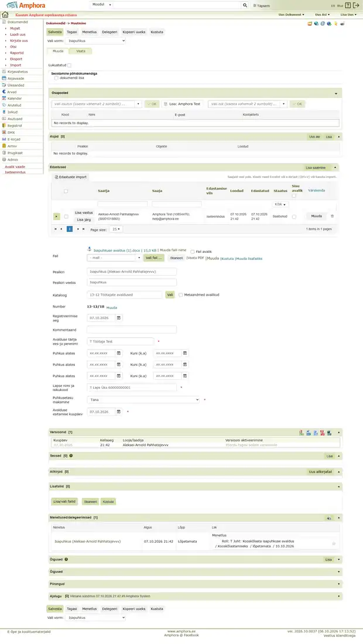The width and height of the screenshot is (363, 644).
Task: Open the help question mark icon
Action: 348,5
